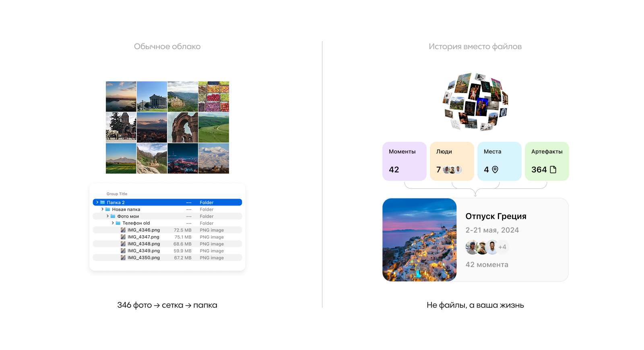The height and width of the screenshot is (350, 644).
Task: Click the 75.1 MB size value
Action: (183, 237)
